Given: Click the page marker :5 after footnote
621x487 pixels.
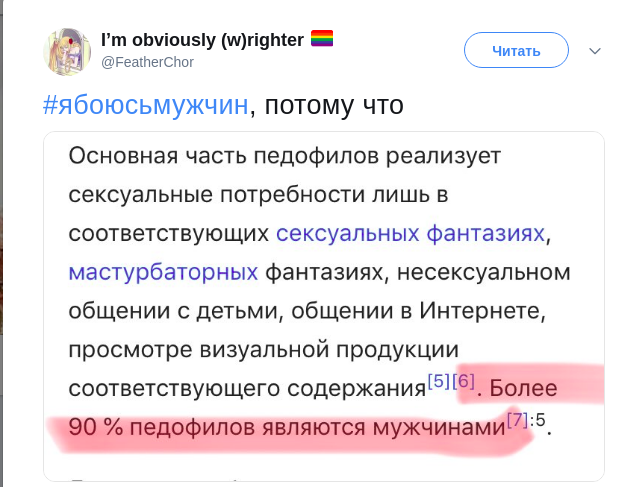Looking at the screenshot, I should click(x=539, y=421).
